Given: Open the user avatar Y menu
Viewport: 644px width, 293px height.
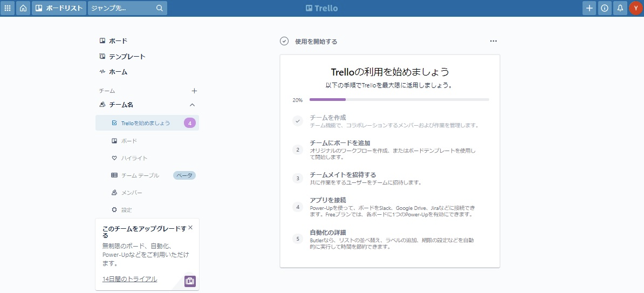Looking at the screenshot, I should (x=635, y=8).
